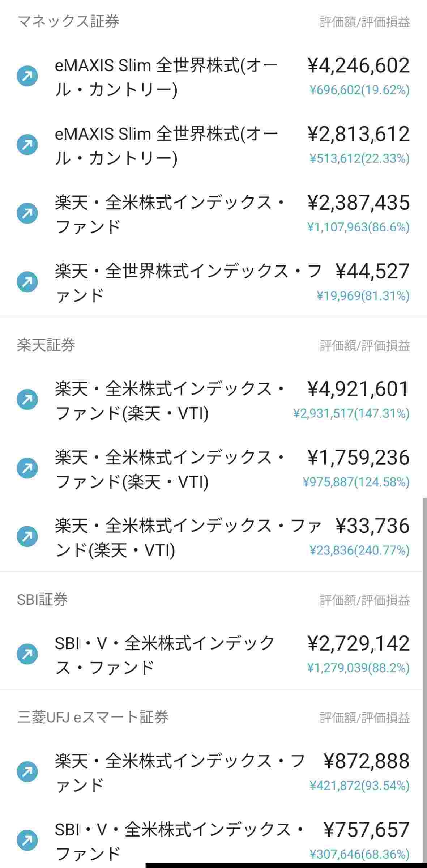Open the マネックス証券 section header
Screen dimensions: 427x868
68,22
